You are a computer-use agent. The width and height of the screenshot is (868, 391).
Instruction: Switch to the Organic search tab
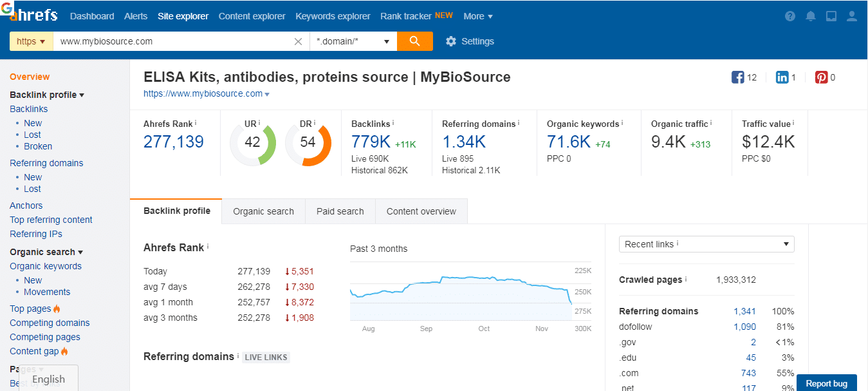point(263,211)
